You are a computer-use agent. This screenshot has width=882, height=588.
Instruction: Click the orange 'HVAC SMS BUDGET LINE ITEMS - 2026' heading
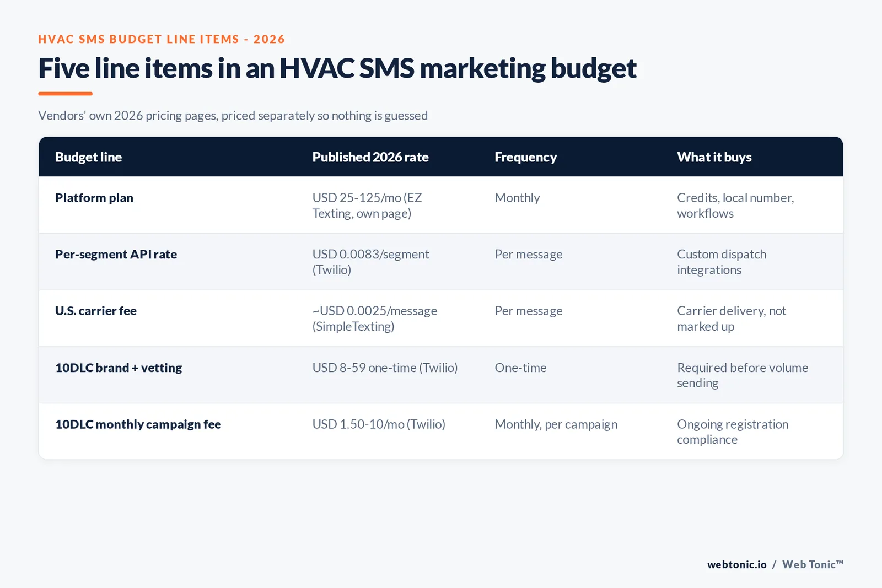pyautogui.click(x=162, y=39)
